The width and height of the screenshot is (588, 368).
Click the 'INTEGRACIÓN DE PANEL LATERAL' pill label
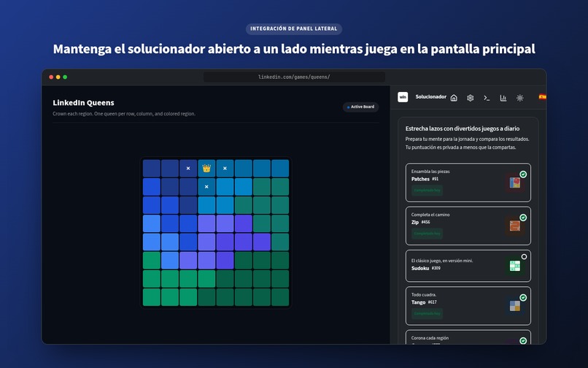coord(294,29)
